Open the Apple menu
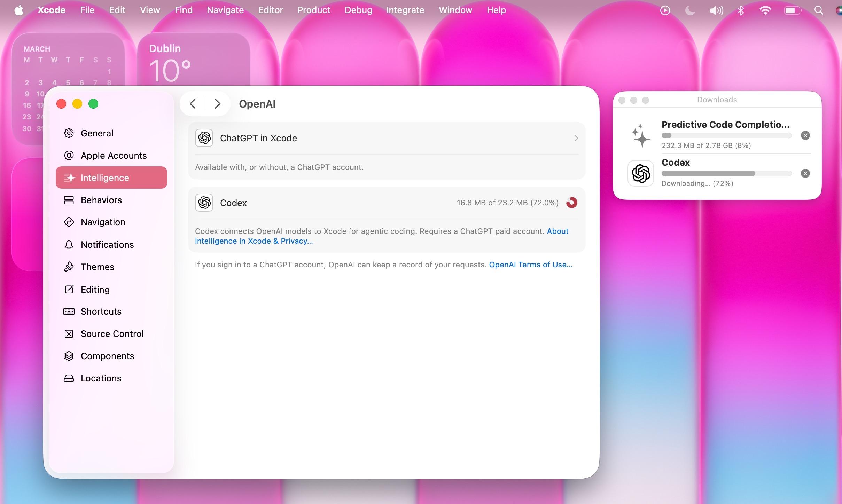The width and height of the screenshot is (842, 504). pos(19,10)
